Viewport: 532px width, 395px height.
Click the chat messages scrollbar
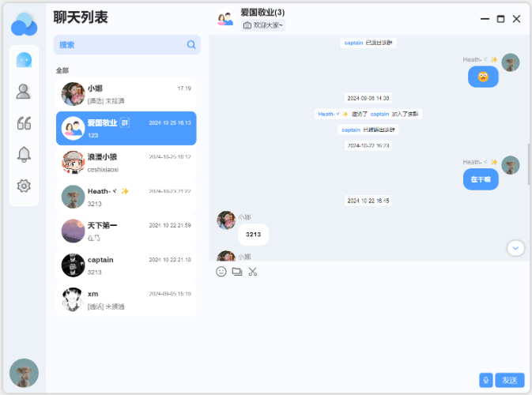[x=528, y=164]
